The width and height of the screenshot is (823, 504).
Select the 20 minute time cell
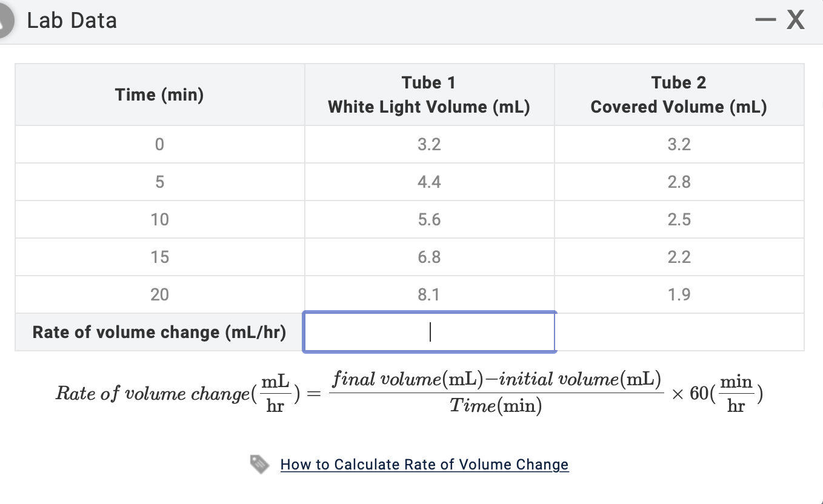click(159, 294)
